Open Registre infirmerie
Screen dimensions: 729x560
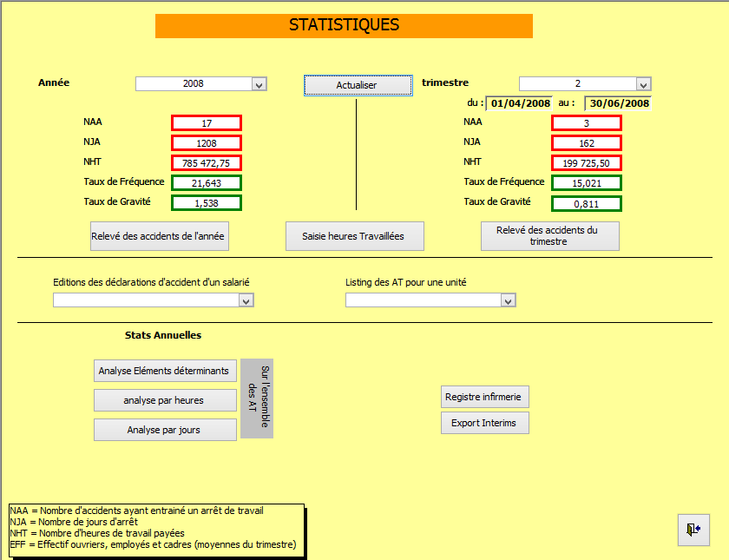pos(485,397)
